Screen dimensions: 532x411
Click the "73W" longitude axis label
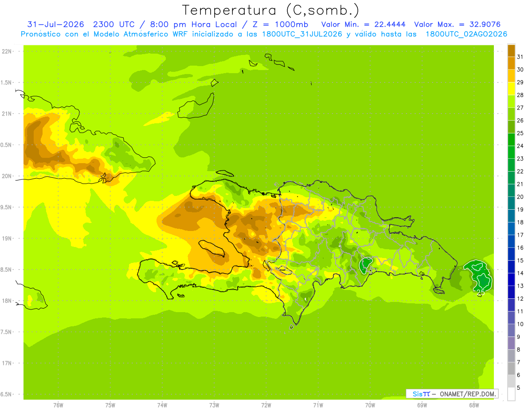(x=214, y=405)
